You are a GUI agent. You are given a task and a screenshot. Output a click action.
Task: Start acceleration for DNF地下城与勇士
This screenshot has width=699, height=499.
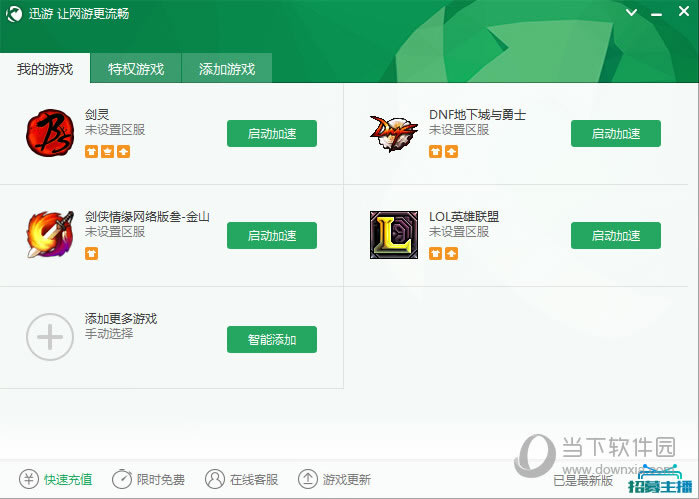(616, 133)
